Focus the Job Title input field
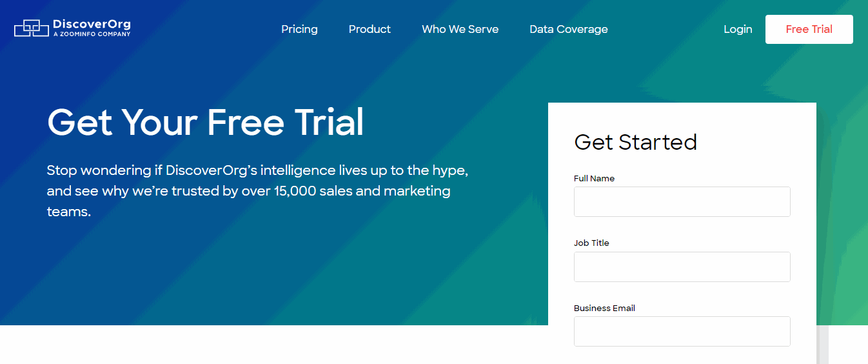The width and height of the screenshot is (868, 364). click(682, 267)
